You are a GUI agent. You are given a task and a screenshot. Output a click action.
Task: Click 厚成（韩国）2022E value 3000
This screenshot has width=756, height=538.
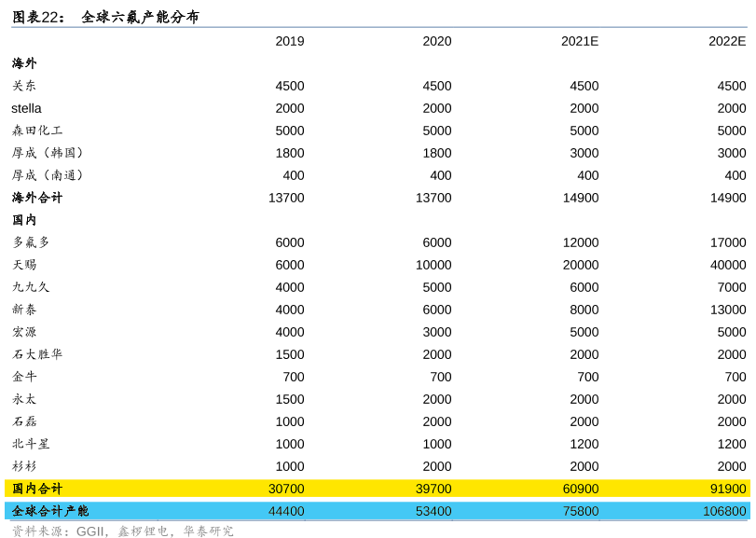[732, 153]
